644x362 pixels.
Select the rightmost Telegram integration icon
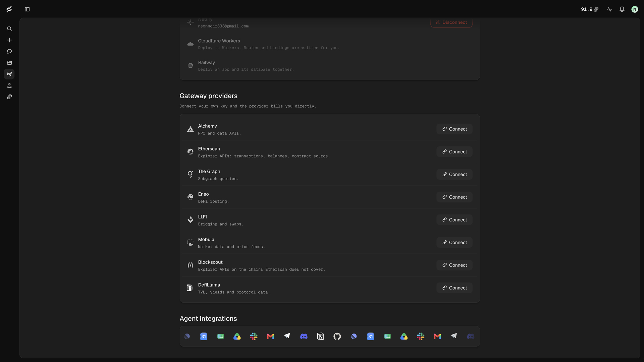click(454, 336)
